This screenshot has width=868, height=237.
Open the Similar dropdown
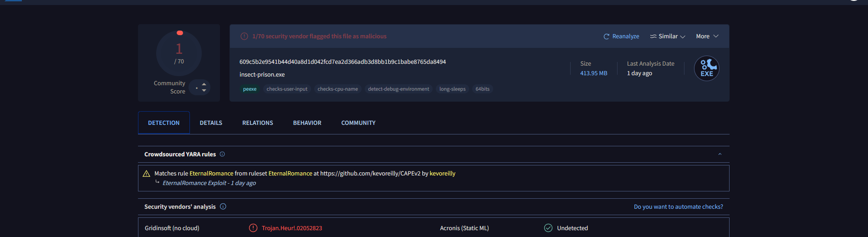tap(668, 36)
